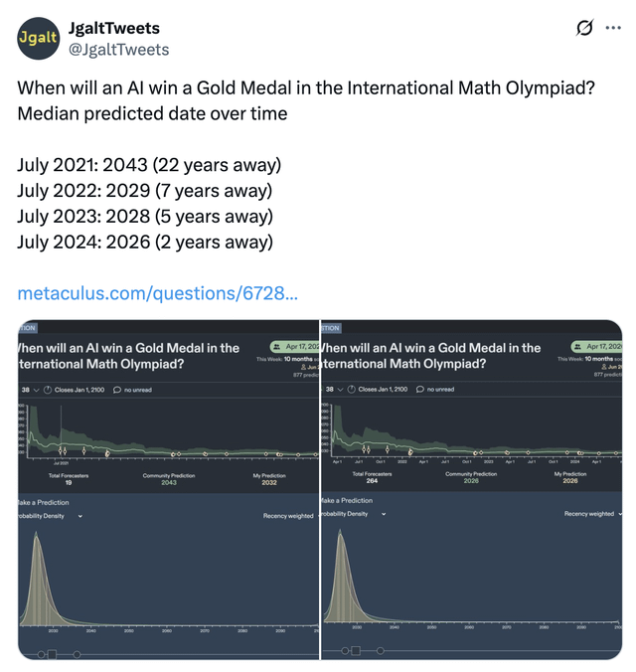Open the @JgaltTweets handle
The image size is (636, 672).
(118, 50)
